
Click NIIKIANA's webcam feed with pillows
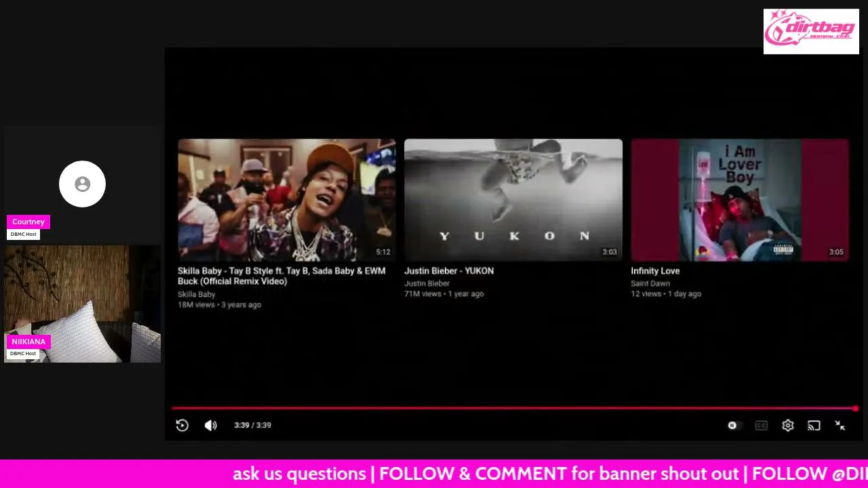82,304
